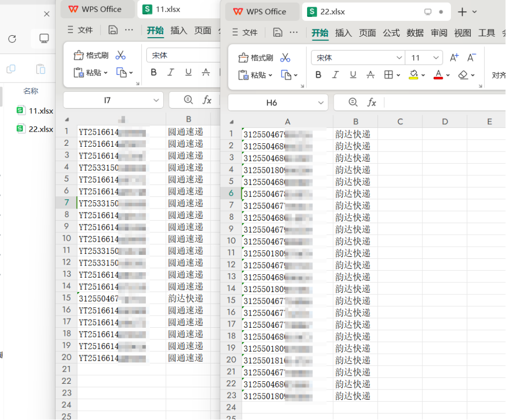Click zoom magnifier beside formula bar in 11.xlsx

click(188, 100)
